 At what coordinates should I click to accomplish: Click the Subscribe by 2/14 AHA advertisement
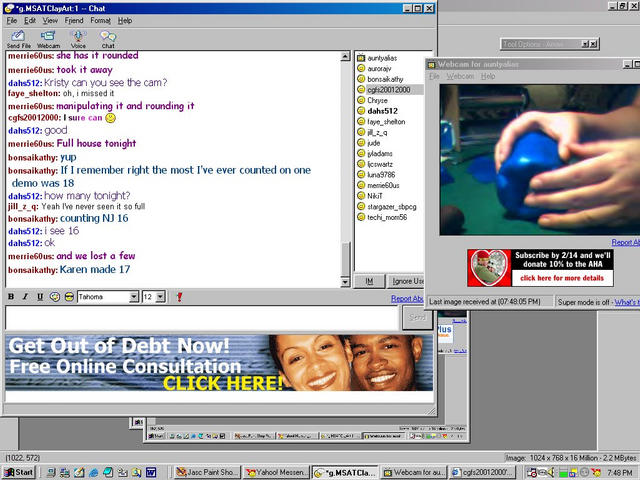pyautogui.click(x=540, y=268)
